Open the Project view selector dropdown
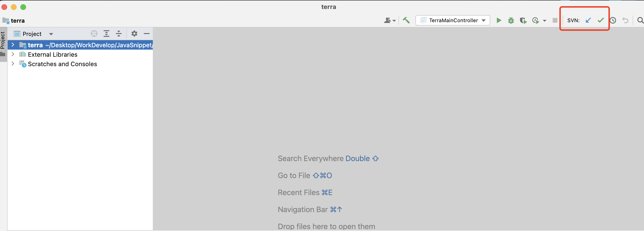The image size is (644, 231). (x=34, y=34)
